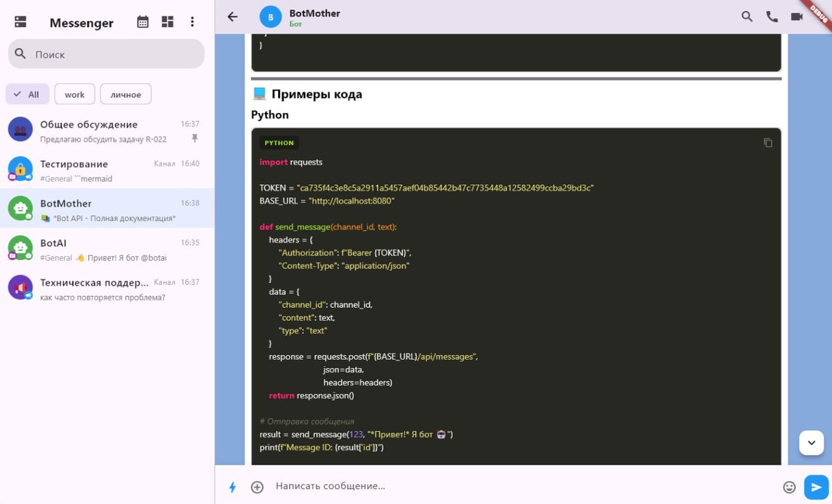This screenshot has width=832, height=504.
Task: Start a video call
Action: (797, 17)
